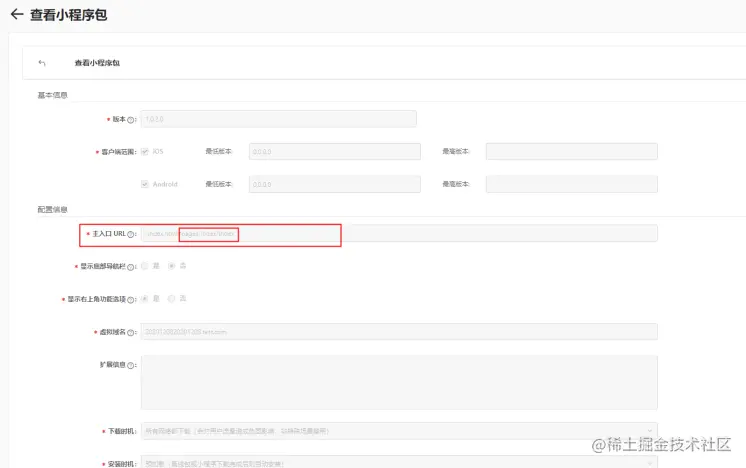This screenshot has height=468, width=746.
Task: Toggle the Android client checkbox
Action: 145,184
